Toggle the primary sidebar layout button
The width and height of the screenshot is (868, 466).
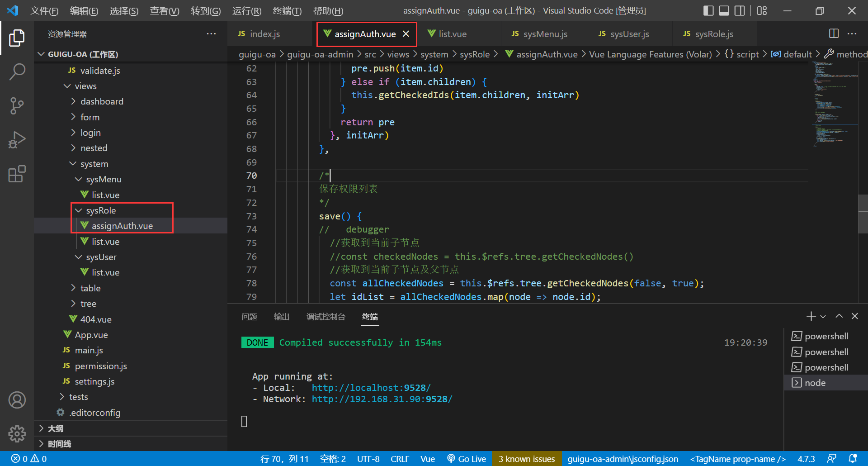[708, 10]
